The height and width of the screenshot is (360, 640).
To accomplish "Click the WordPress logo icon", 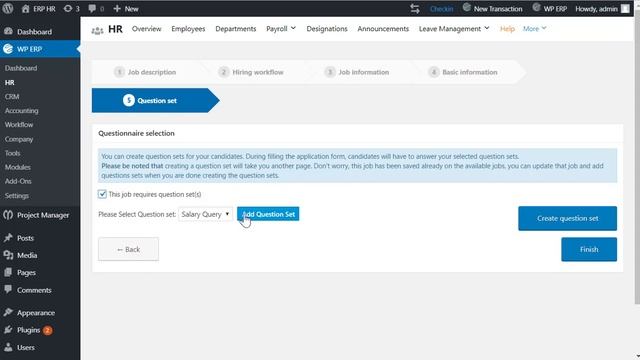I will pyautogui.click(x=8, y=8).
